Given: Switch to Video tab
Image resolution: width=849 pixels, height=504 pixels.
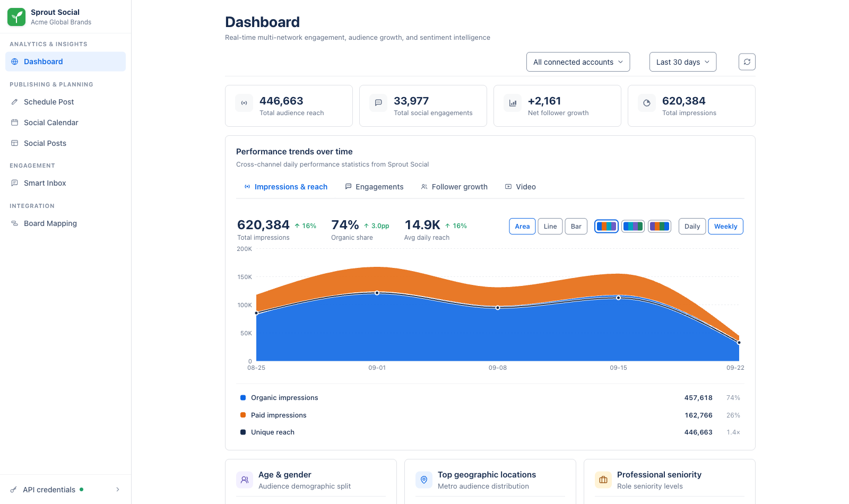Looking at the screenshot, I should (521, 187).
